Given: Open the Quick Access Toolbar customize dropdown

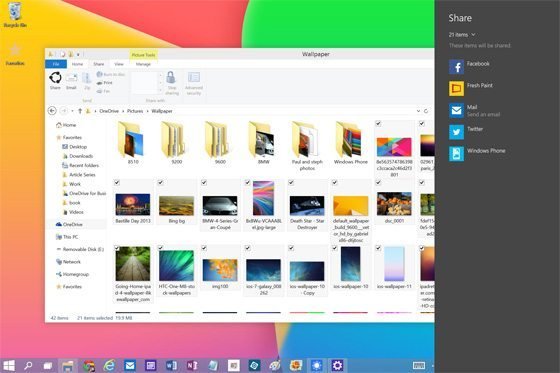Looking at the screenshot, I should pyautogui.click(x=78, y=55).
